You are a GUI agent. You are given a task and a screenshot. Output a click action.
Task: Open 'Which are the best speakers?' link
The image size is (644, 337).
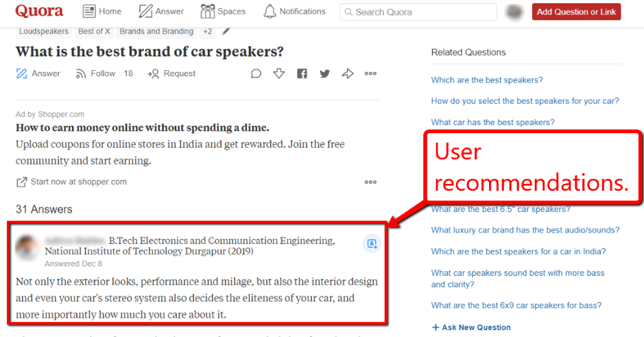click(486, 80)
